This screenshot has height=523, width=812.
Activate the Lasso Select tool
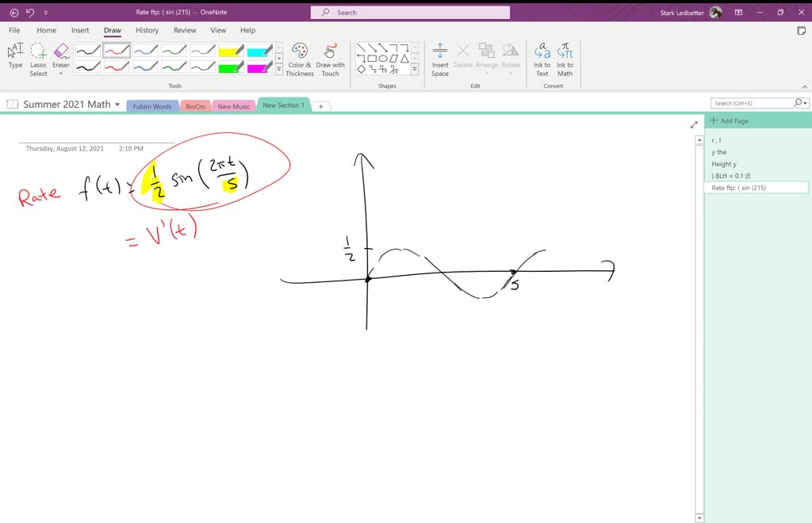(x=38, y=59)
